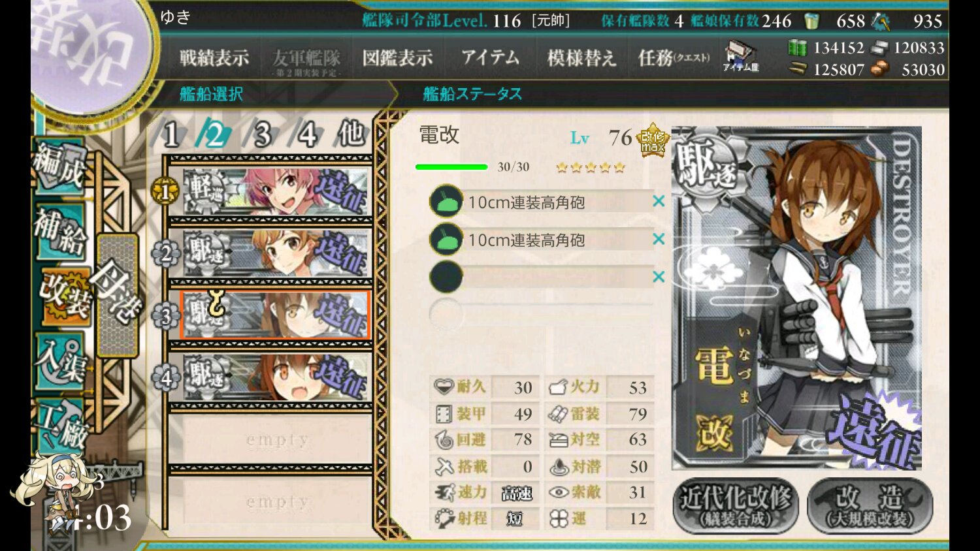Remove the first 10cm連装高角砲 with X

pos(659,202)
